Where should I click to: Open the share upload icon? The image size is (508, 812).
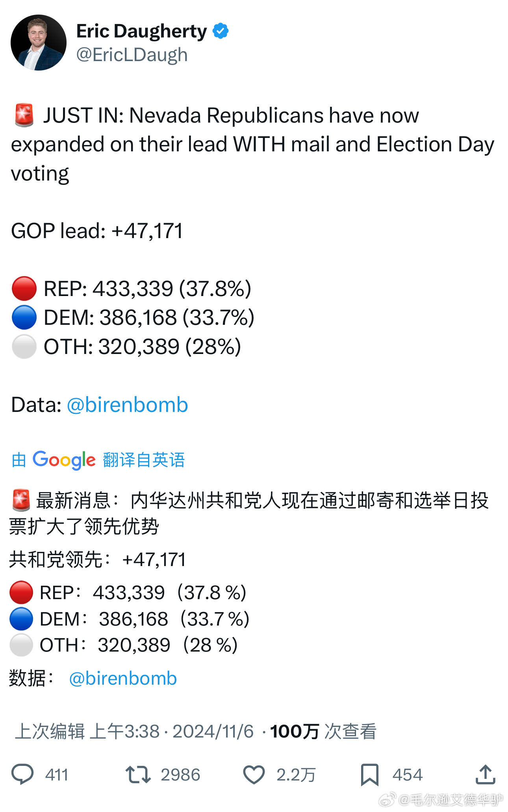tap(485, 775)
